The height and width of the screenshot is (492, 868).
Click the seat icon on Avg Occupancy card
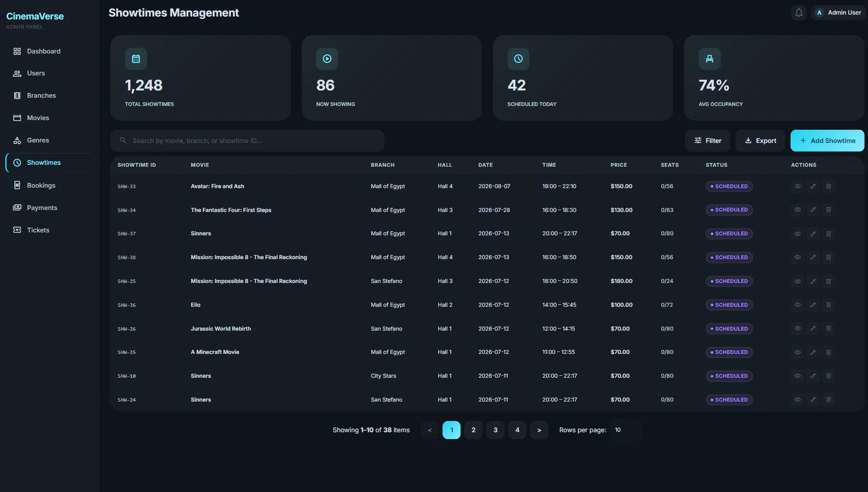tap(709, 59)
